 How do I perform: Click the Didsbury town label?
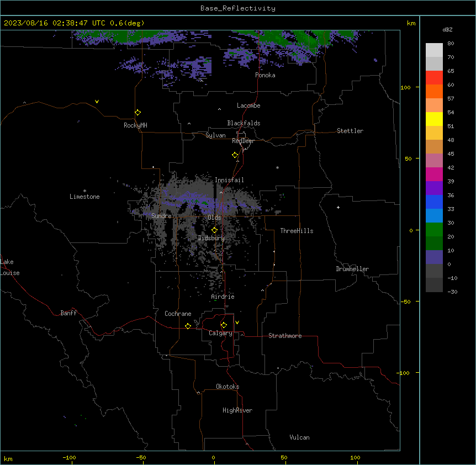pyautogui.click(x=211, y=238)
